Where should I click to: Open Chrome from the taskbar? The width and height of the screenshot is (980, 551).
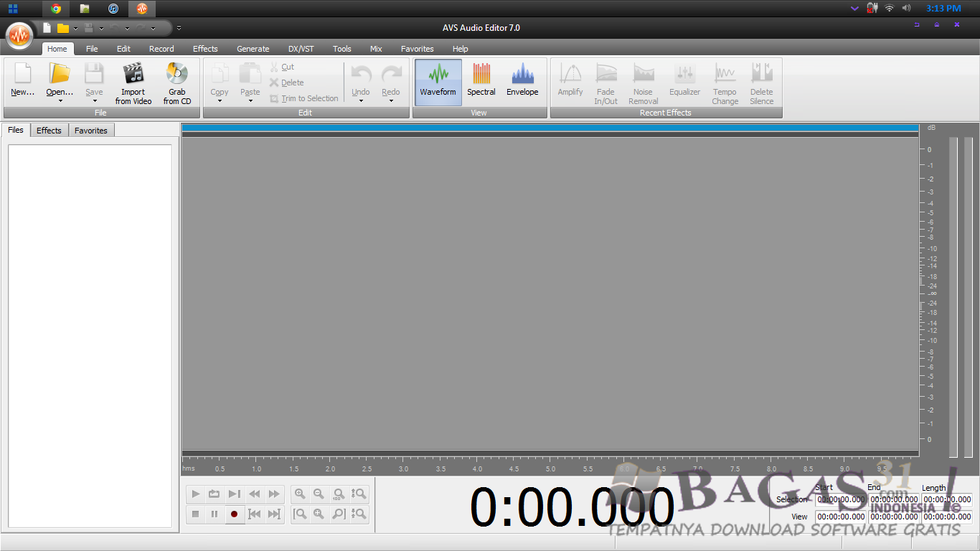point(56,9)
